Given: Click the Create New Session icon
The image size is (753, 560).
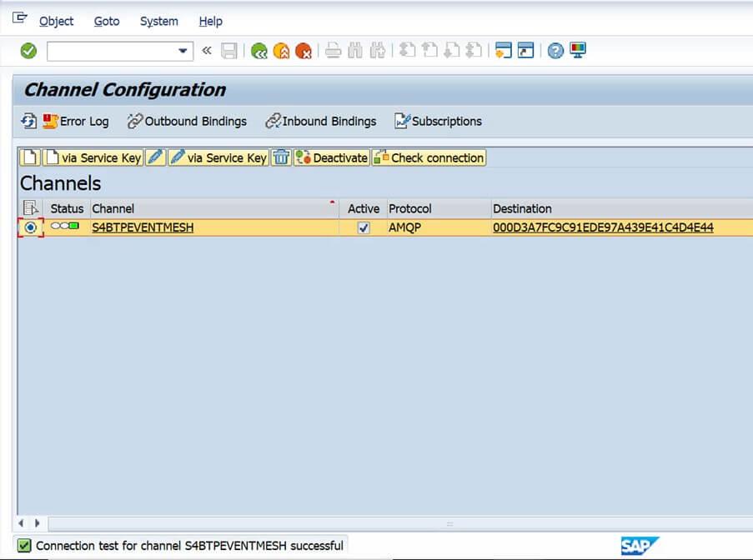Looking at the screenshot, I should coord(504,50).
